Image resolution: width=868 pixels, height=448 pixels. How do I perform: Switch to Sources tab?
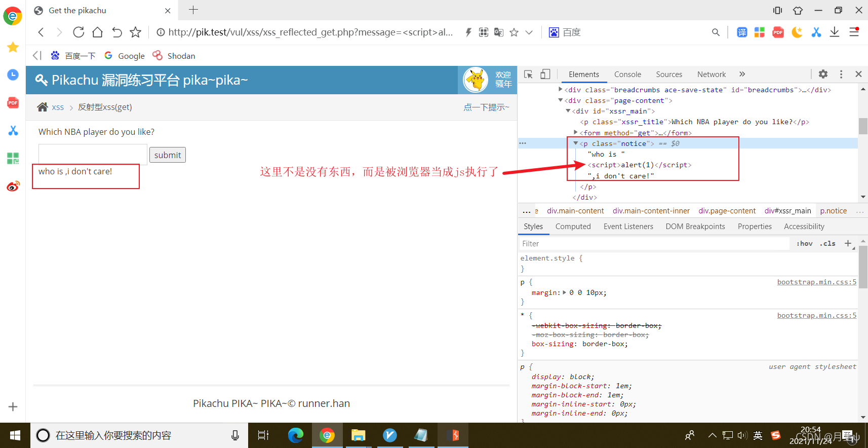tap(669, 74)
